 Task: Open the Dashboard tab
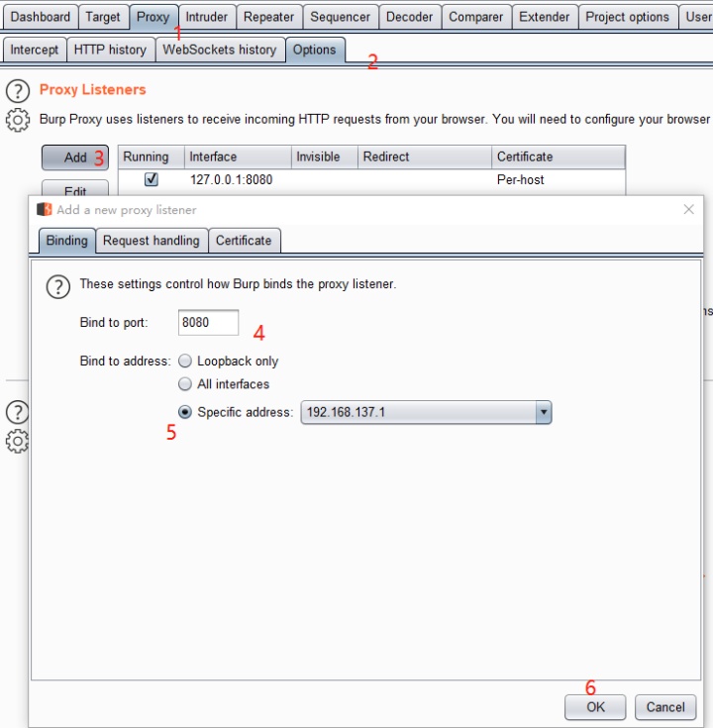coord(41,17)
